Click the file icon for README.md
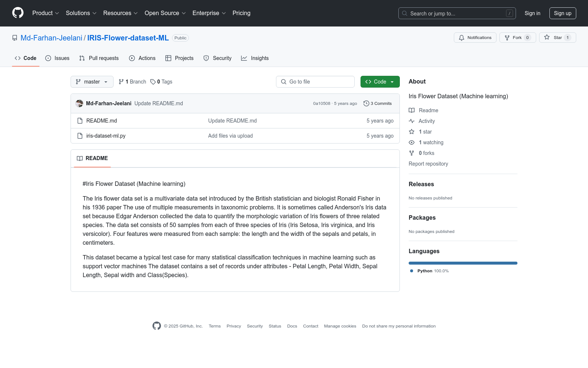The image size is (588, 368). [x=80, y=121]
